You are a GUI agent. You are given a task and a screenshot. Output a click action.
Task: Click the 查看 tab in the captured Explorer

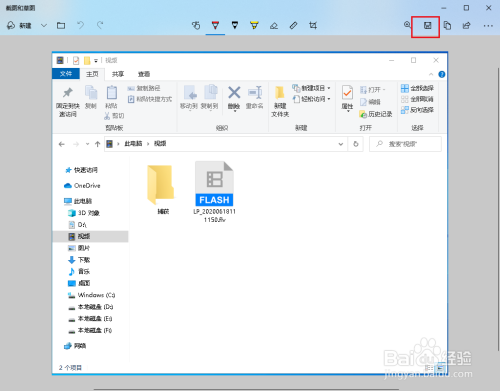(144, 74)
